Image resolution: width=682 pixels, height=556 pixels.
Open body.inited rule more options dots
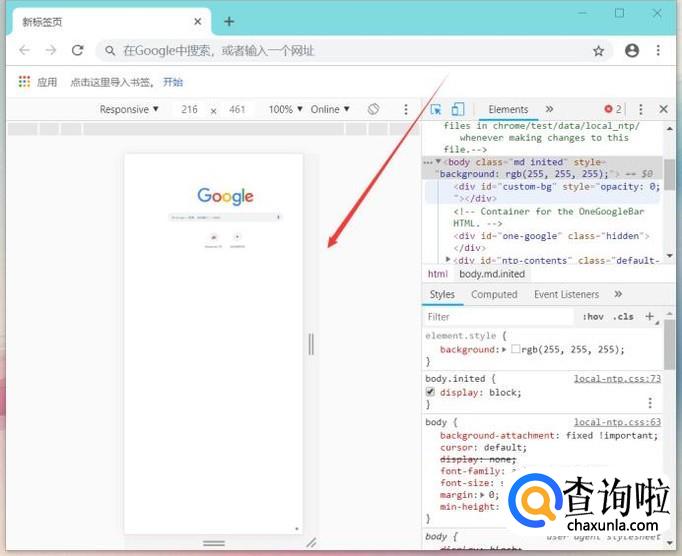point(650,402)
